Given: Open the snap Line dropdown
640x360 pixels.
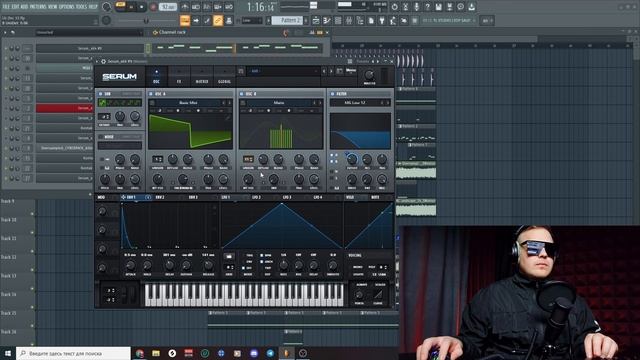Looking at the screenshot, I should click(251, 20).
